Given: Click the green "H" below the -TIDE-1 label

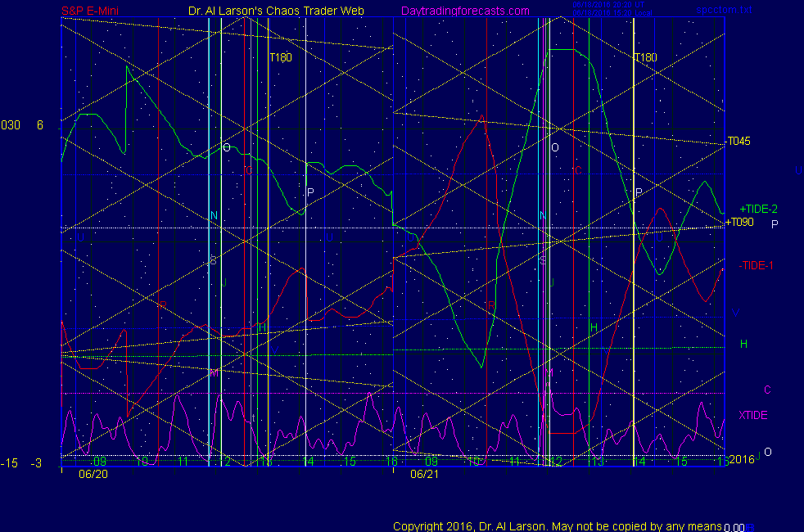Looking at the screenshot, I should pos(744,344).
